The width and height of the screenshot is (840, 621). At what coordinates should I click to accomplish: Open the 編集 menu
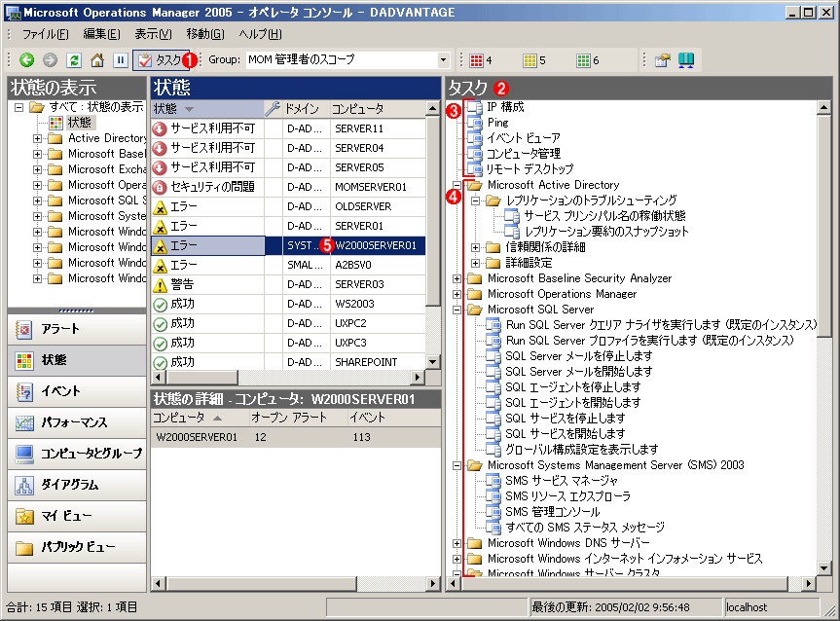(102, 34)
